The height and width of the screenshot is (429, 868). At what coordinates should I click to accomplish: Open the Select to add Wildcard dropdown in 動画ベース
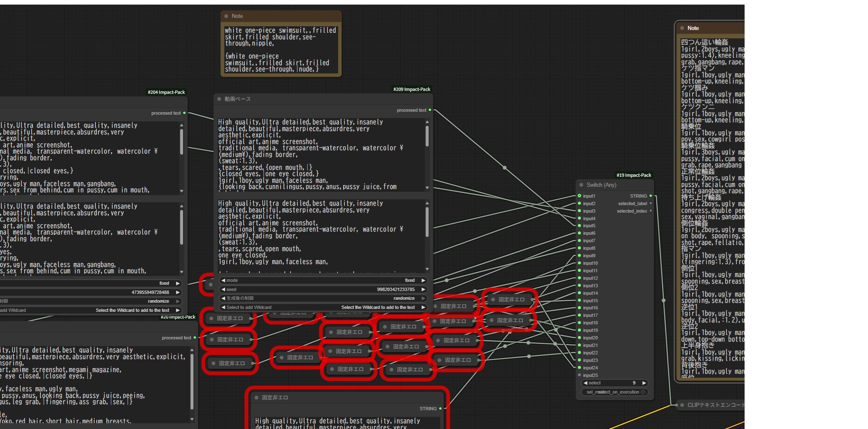pyautogui.click(x=323, y=307)
